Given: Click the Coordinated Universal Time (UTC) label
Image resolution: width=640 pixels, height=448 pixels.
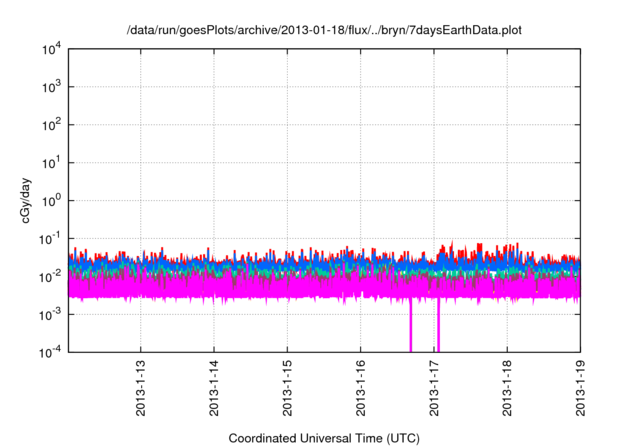Looking at the screenshot, I should (324, 438).
